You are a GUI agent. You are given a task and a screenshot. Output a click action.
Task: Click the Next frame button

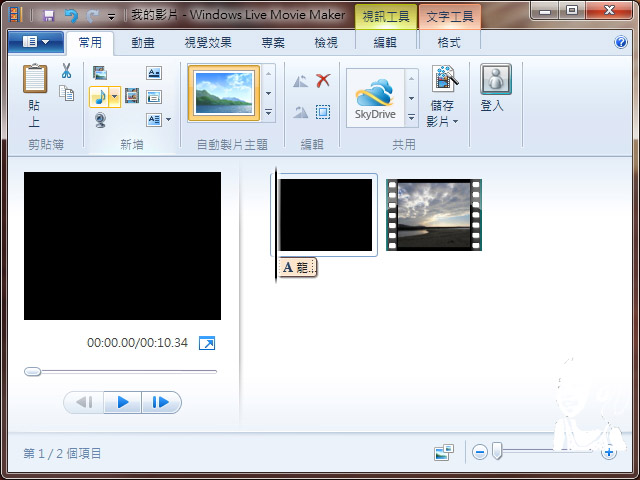(161, 402)
